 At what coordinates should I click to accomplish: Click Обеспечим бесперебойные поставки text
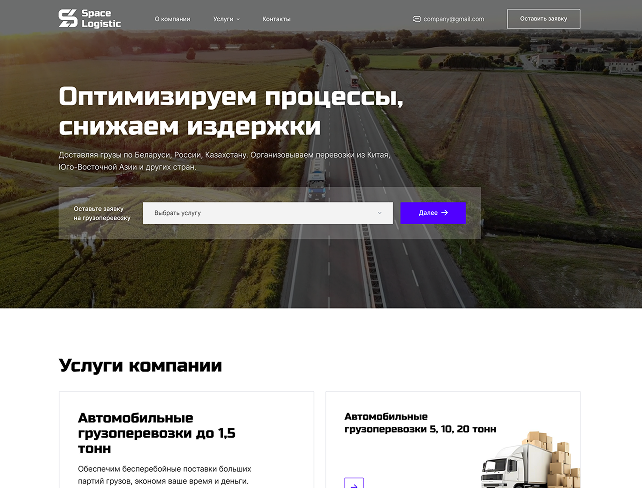coord(164,475)
